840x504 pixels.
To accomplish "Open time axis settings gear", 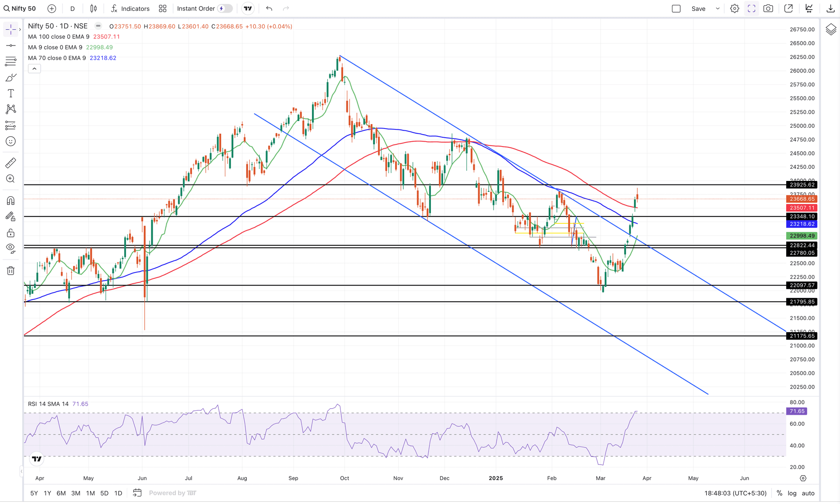I will 803,478.
